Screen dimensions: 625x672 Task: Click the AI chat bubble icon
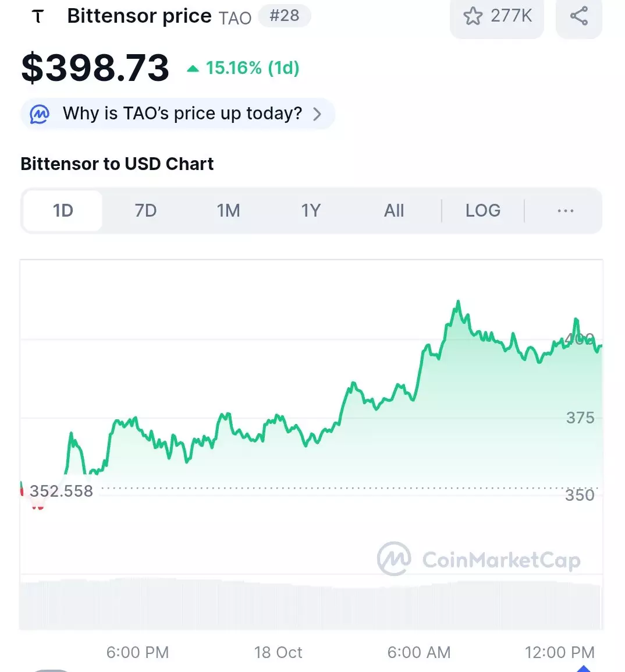40,114
